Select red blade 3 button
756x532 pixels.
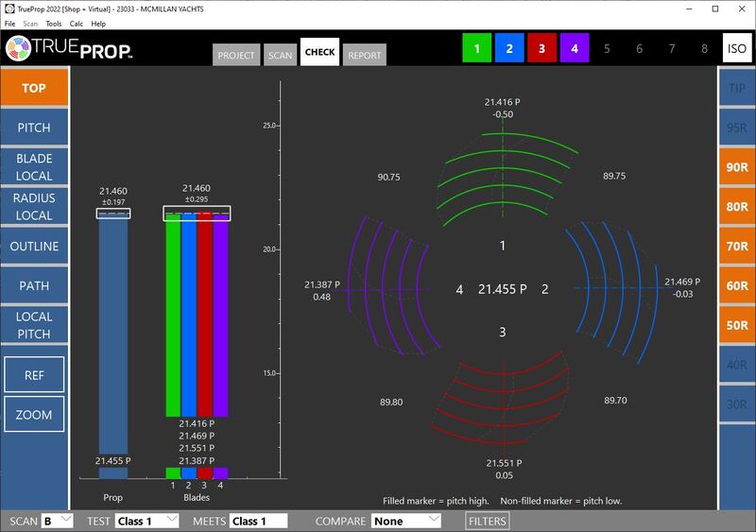[x=541, y=48]
